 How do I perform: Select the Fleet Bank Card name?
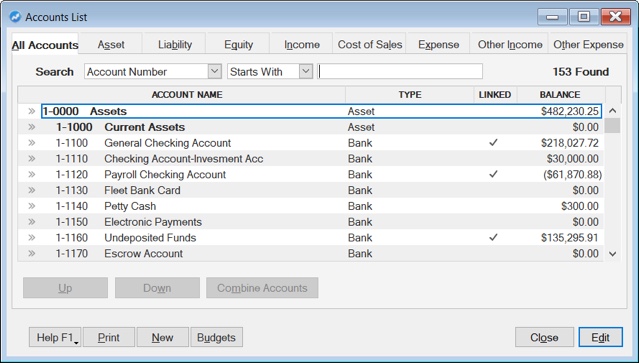pos(142,190)
